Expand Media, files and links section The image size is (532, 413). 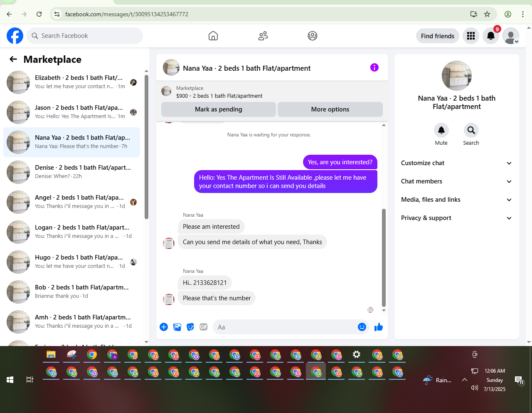(x=456, y=200)
